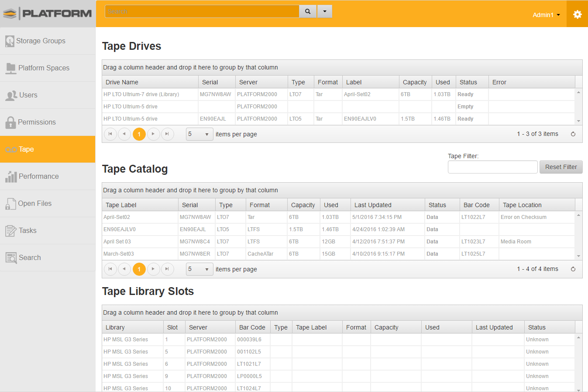Click the Tasks clipboard icon
The height and width of the screenshot is (392, 588).
pyautogui.click(x=11, y=231)
